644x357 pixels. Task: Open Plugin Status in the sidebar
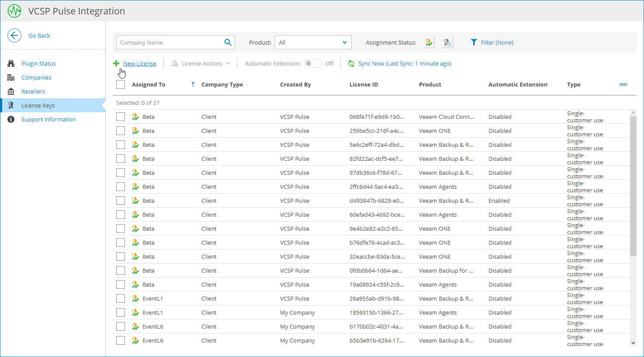tap(38, 63)
